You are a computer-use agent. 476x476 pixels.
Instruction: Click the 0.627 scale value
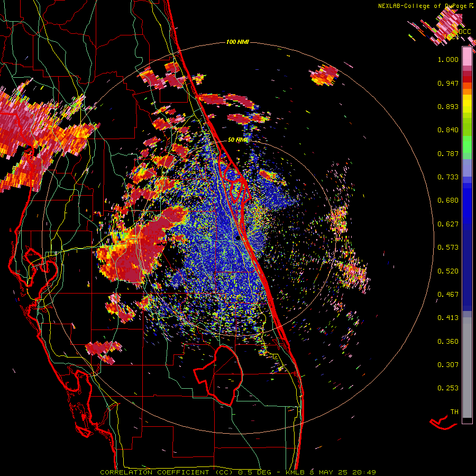click(448, 224)
